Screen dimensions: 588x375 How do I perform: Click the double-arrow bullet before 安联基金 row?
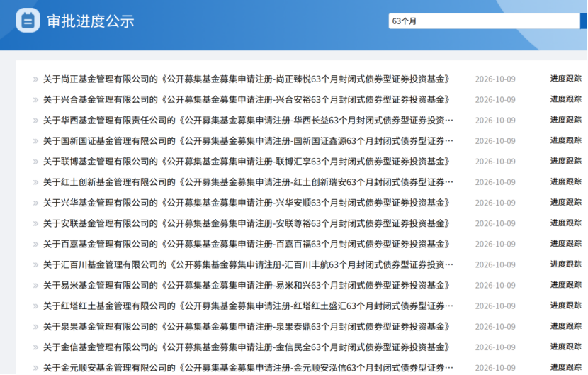tap(35, 224)
